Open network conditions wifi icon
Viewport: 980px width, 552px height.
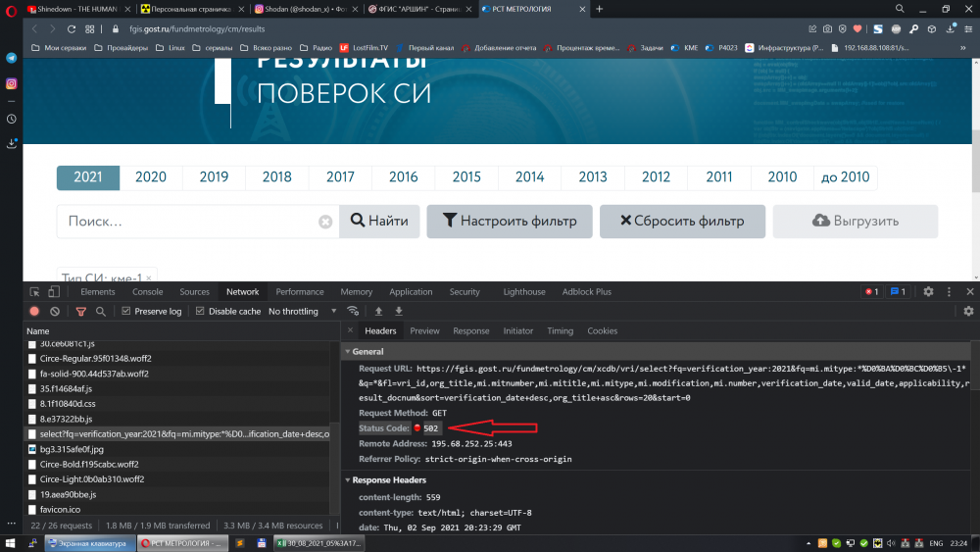353,312
